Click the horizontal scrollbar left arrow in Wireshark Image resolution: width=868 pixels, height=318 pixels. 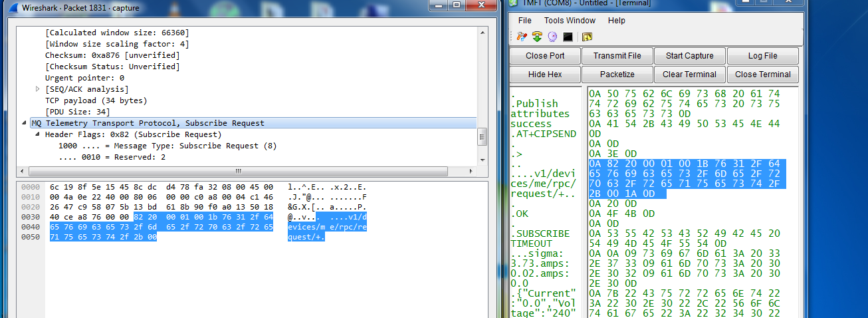coord(22,170)
